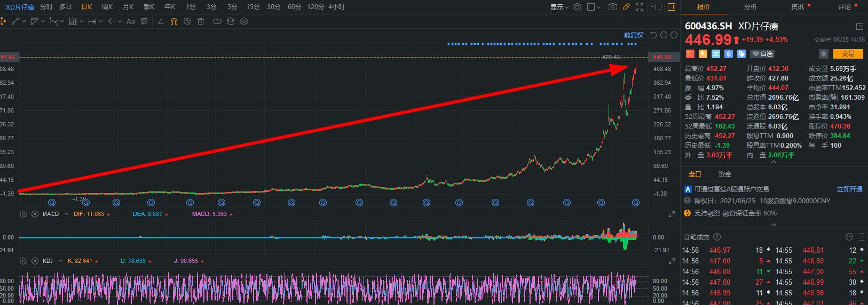
Task: Open KDJ indicator settings gear
Action: click(x=23, y=261)
